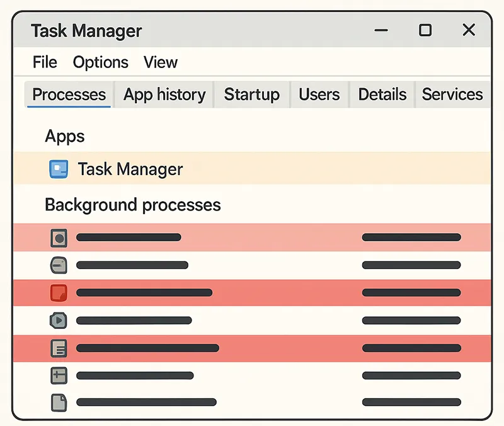Minimize the Task Manager window

[x=381, y=30]
